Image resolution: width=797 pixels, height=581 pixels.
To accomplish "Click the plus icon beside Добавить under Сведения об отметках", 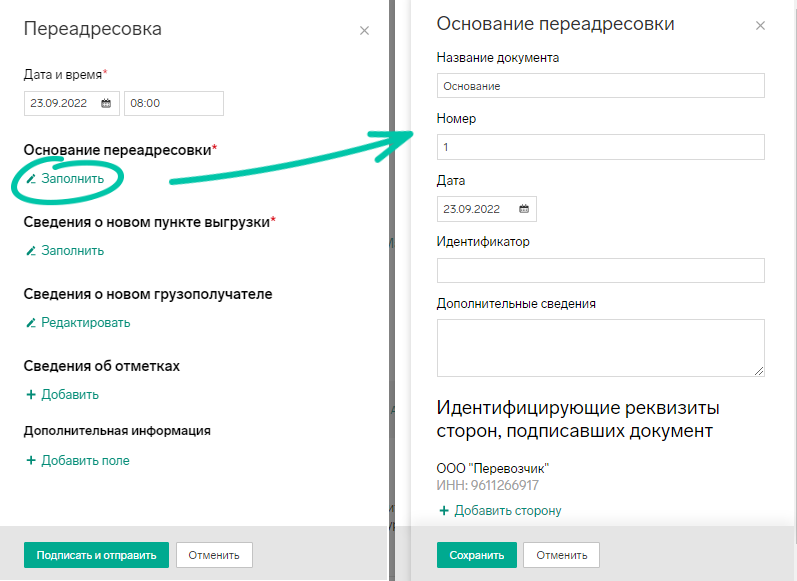I will pos(31,394).
